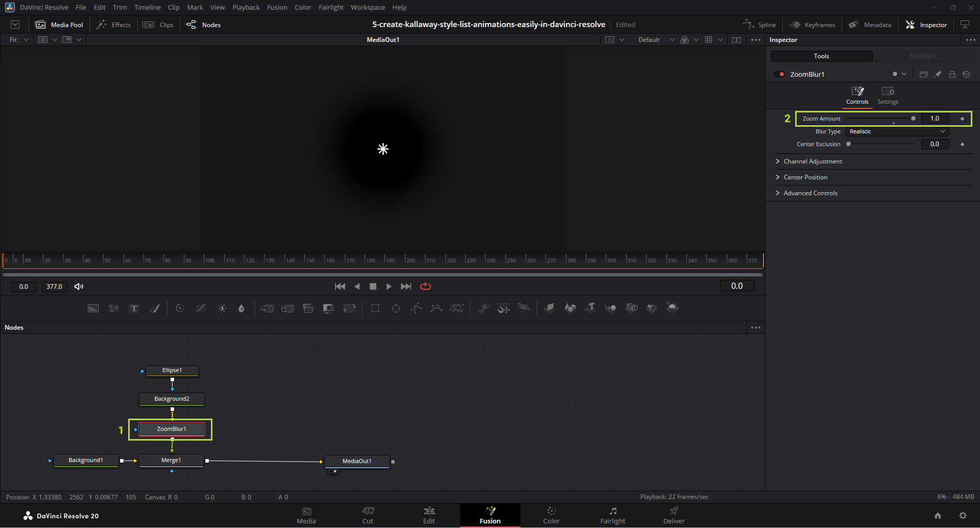Add a Paint brush node from the toolbar
This screenshot has height=528, width=980.
coord(154,308)
